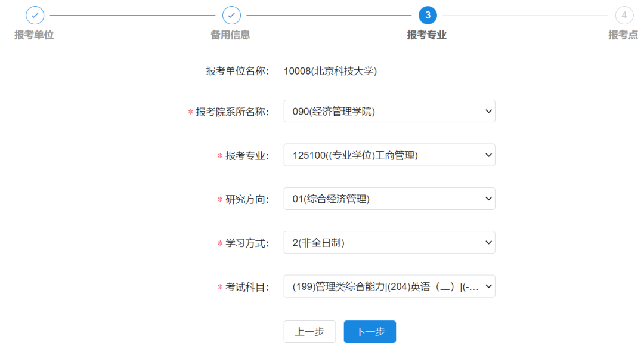Click the checkmark step circle above 报考单位
Screen dimensions: 644x352
click(35, 16)
